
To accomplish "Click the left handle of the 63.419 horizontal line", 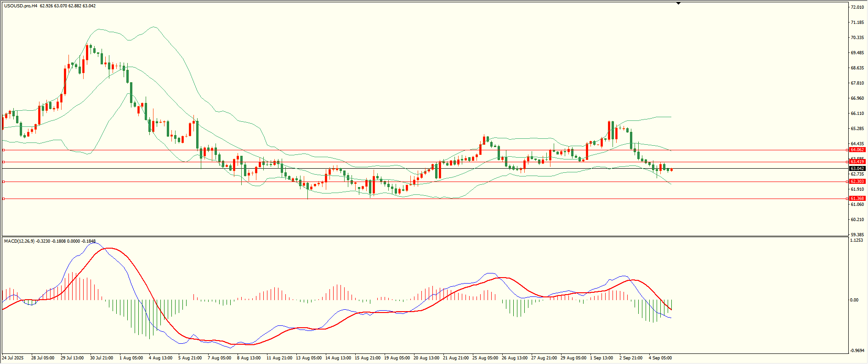I will 4,162.
